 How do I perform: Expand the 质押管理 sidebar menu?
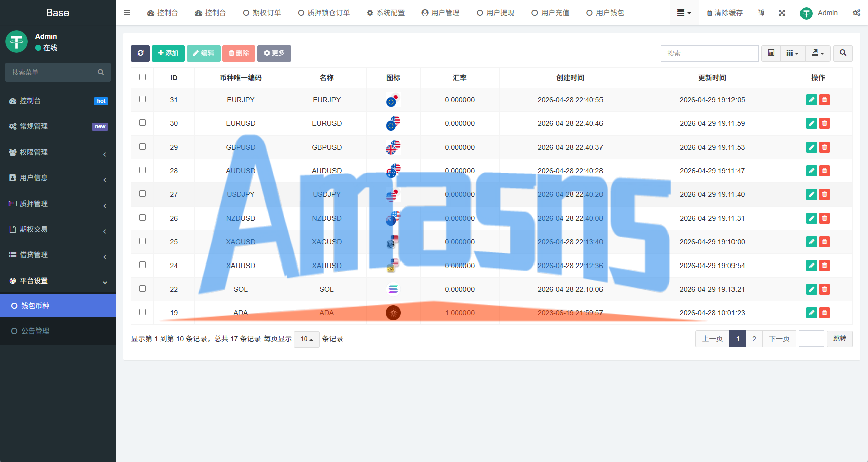pos(58,204)
